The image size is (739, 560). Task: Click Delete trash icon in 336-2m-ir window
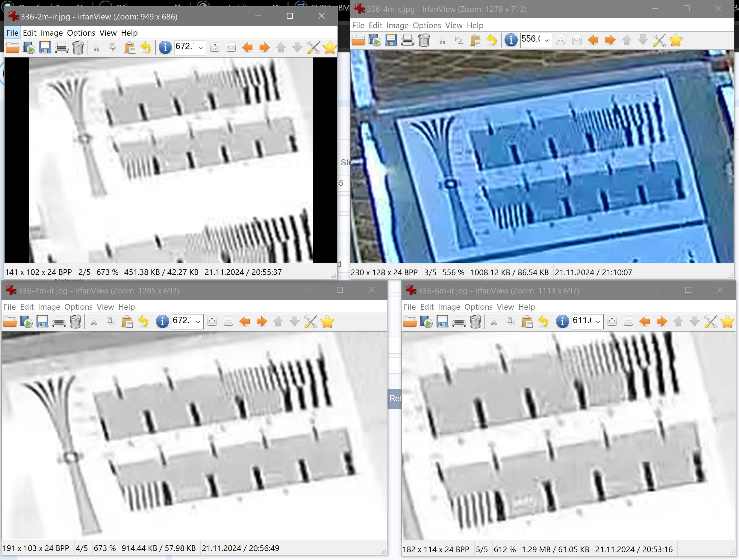pyautogui.click(x=78, y=48)
